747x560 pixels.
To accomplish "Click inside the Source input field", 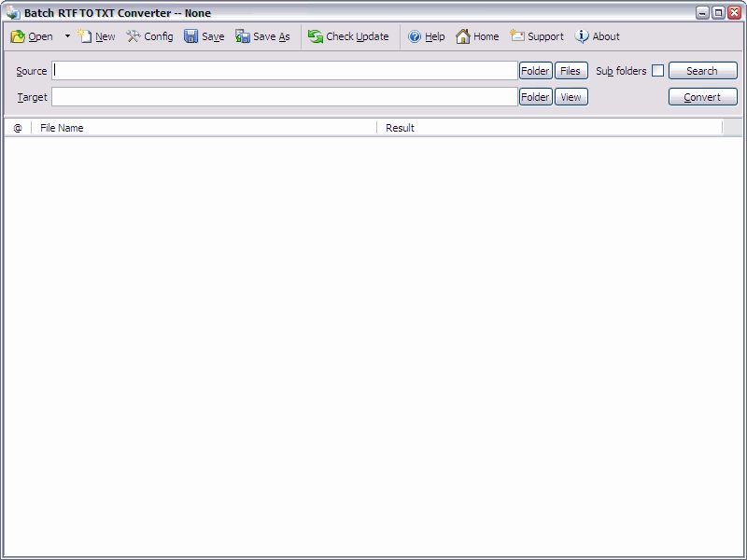I will coord(280,70).
